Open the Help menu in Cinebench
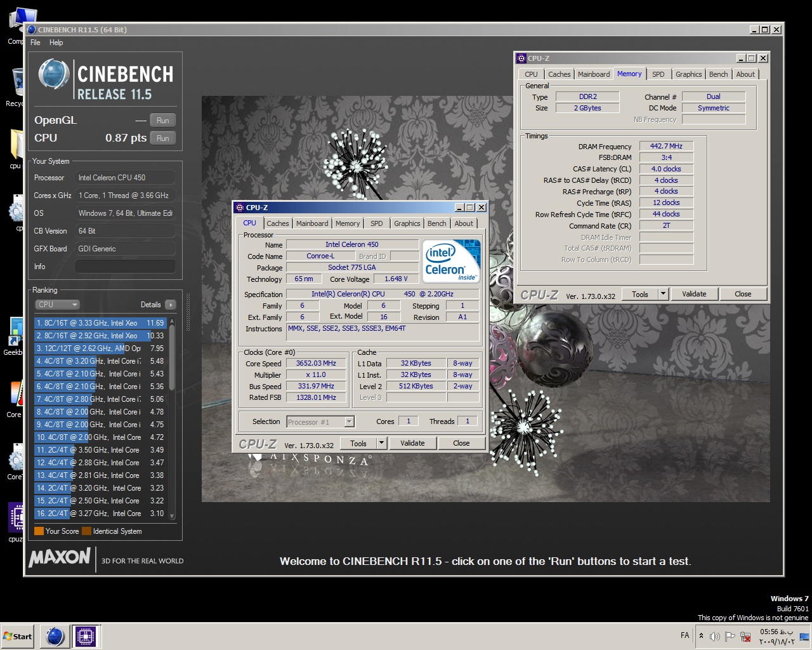The width and height of the screenshot is (812, 650). tap(56, 43)
